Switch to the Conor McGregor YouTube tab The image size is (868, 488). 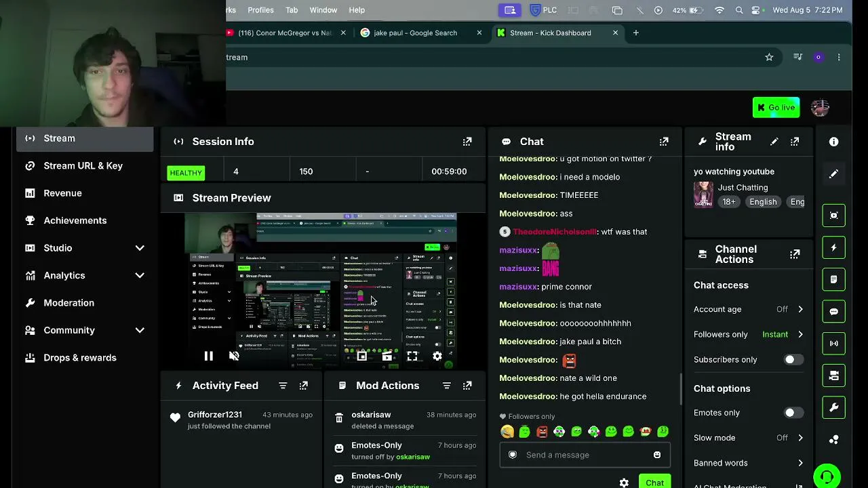click(285, 33)
